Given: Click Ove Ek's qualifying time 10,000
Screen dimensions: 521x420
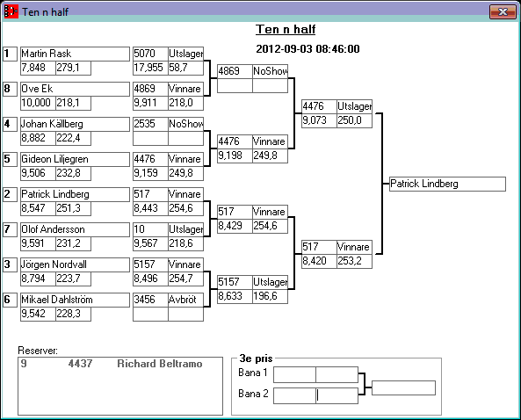Looking at the screenshot, I should click(38, 104).
